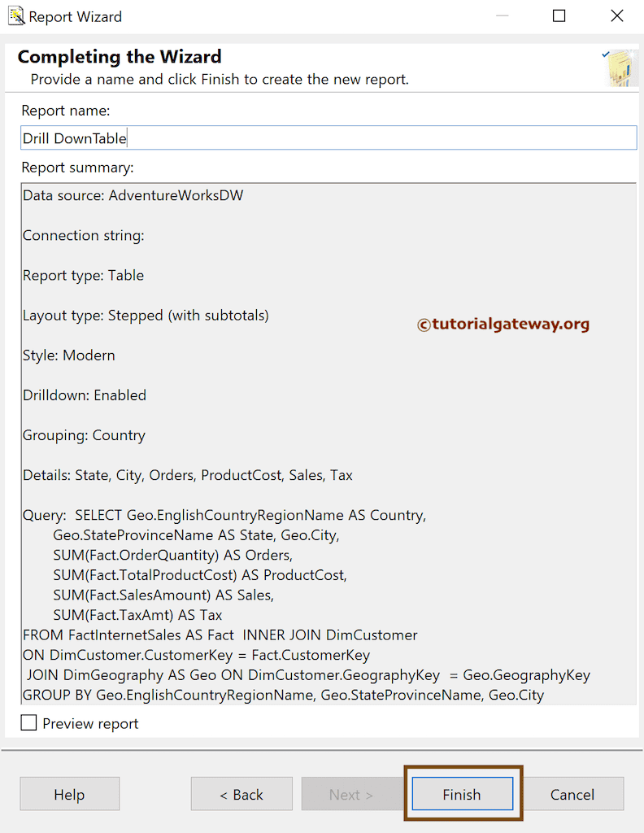Focus the Report name text field
Screen dimensions: 644x833
click(329, 138)
